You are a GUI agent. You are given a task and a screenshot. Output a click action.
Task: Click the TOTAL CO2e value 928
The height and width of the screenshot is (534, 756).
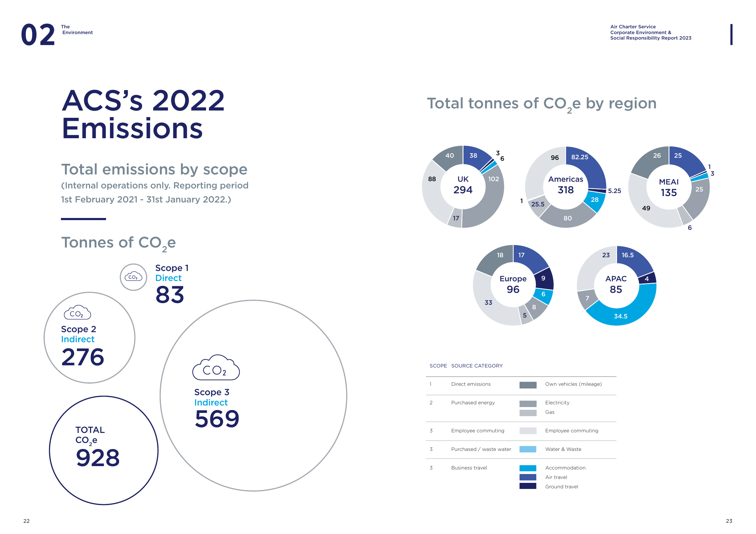(98, 457)
